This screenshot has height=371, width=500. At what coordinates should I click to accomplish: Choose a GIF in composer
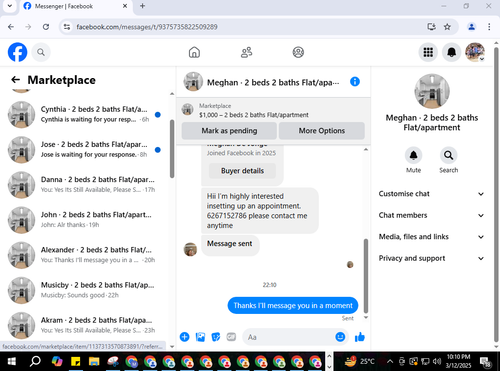point(231,337)
